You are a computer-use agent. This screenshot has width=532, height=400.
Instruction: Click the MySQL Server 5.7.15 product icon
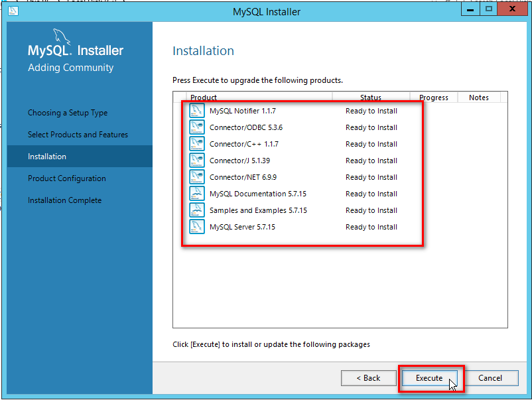tap(197, 227)
